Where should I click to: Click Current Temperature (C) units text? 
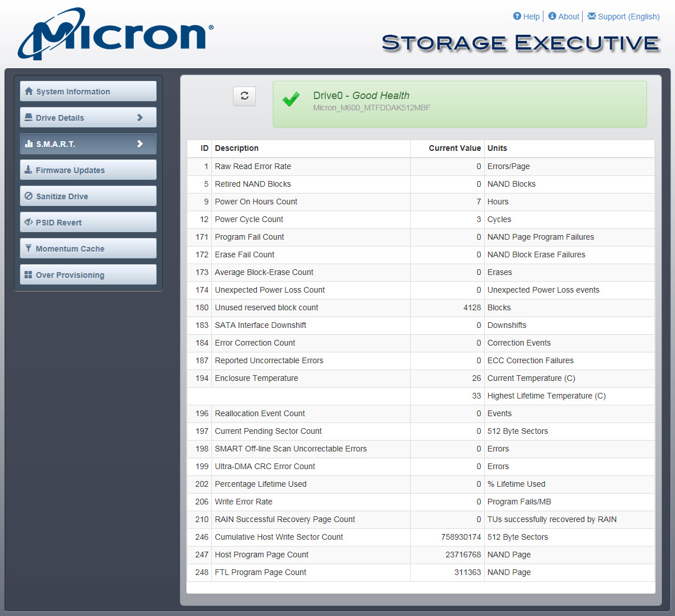click(531, 378)
